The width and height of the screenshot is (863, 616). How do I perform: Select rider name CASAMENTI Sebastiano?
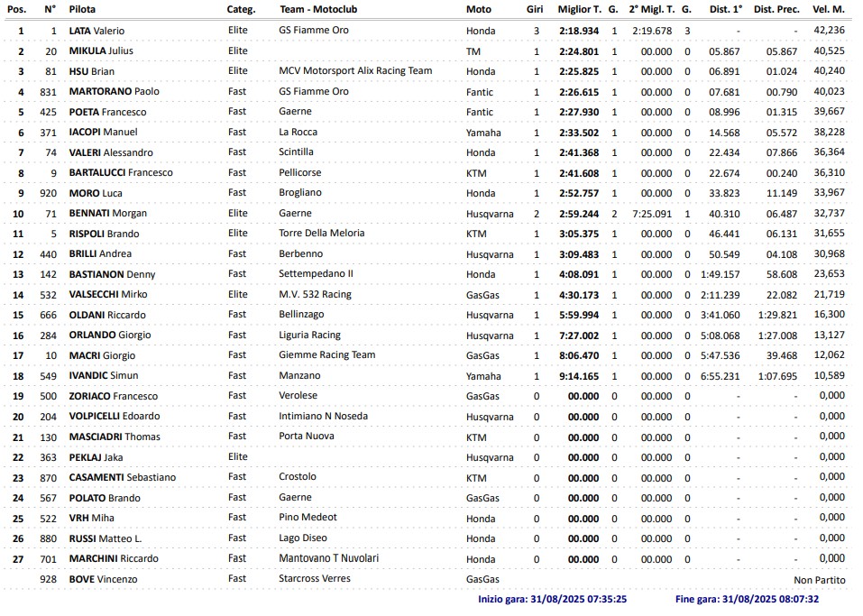(x=122, y=478)
